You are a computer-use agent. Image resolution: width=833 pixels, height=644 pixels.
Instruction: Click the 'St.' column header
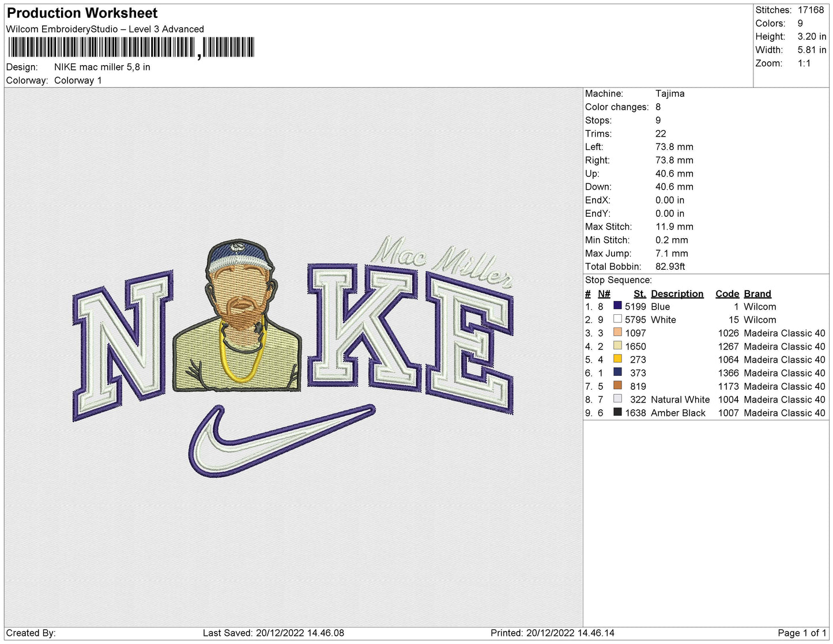(640, 293)
